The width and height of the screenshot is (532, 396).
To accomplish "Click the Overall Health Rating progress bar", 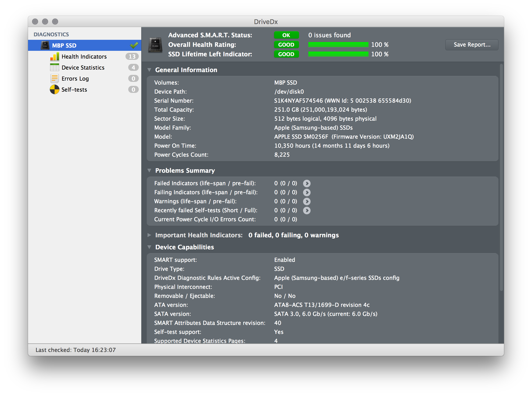I will [338, 45].
